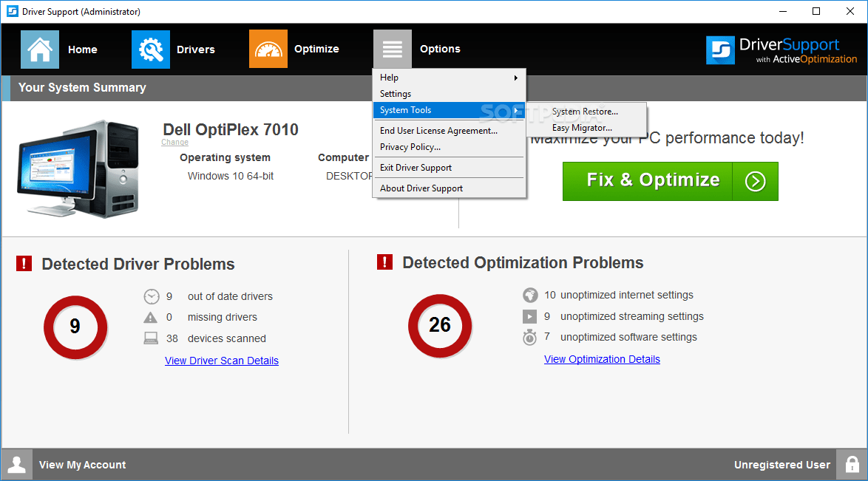Click the Fix & Optimize arrow circle
This screenshot has height=481, width=868.
click(x=755, y=181)
